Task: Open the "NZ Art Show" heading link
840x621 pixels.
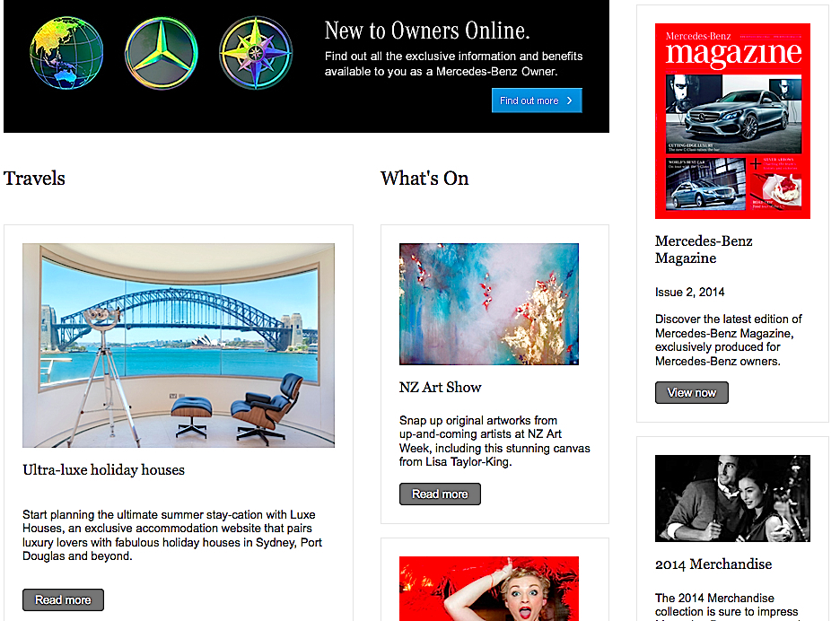Action: pos(441,387)
